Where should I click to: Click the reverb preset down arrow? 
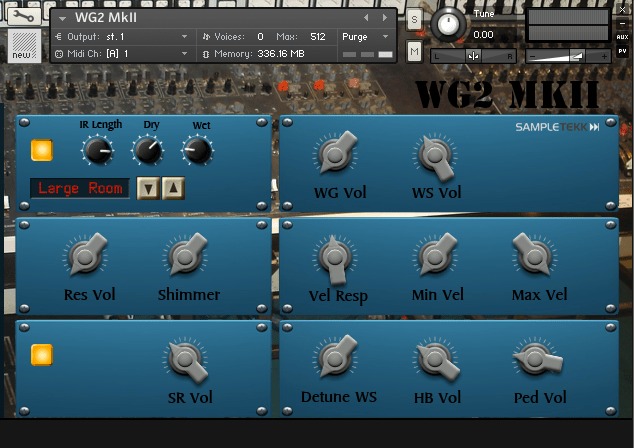pos(148,188)
